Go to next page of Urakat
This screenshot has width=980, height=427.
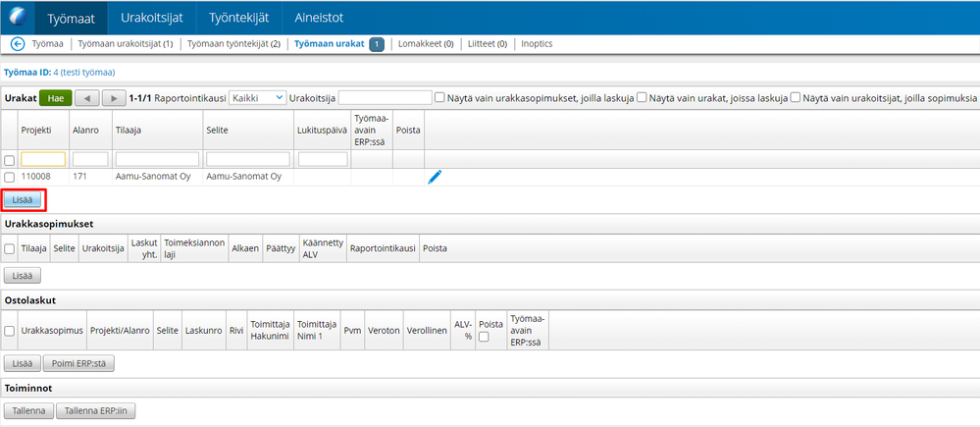[x=114, y=97]
